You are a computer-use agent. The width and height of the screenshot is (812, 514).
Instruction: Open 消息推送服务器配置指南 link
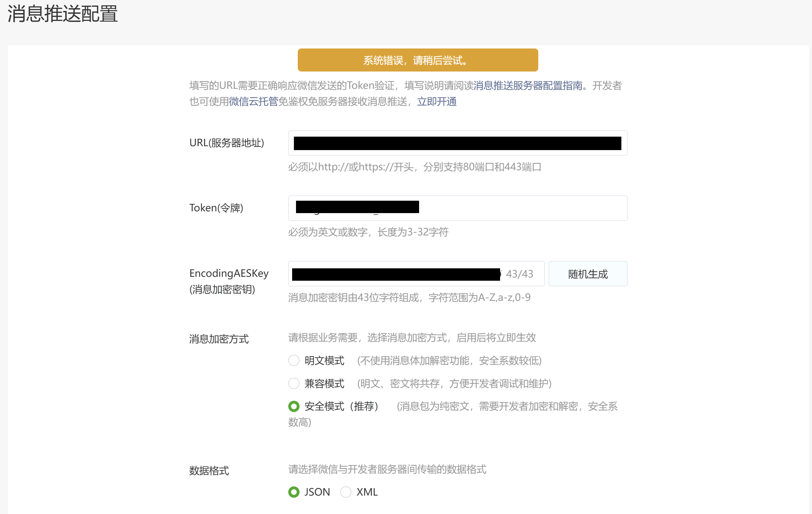528,86
